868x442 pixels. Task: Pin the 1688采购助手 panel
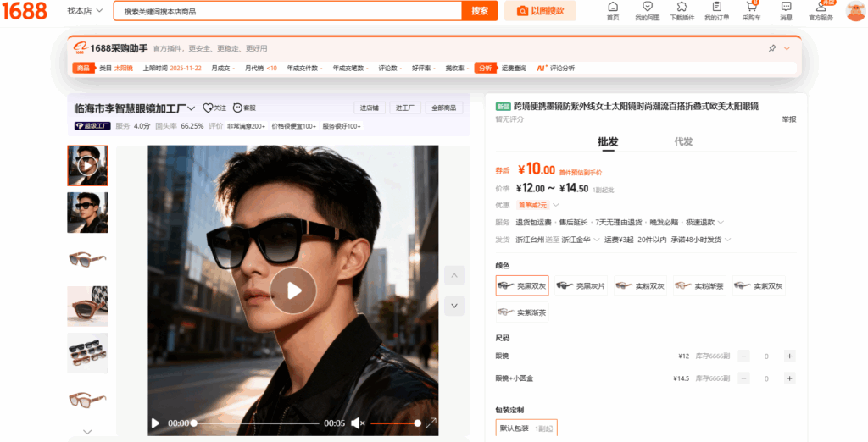772,49
